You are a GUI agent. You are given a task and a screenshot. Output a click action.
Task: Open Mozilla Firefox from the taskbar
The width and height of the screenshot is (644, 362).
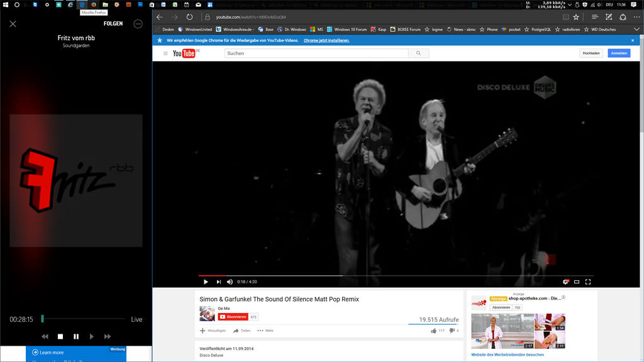coord(94,5)
